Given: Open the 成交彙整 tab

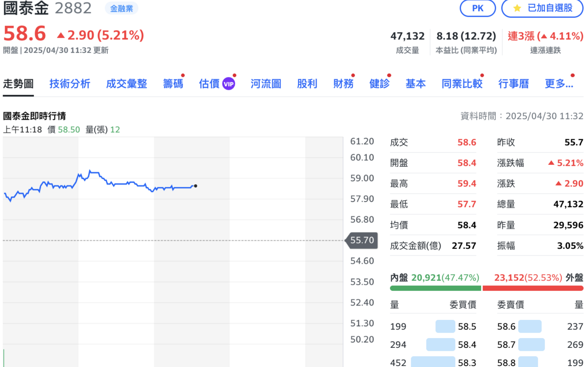Looking at the screenshot, I should click(x=126, y=84).
